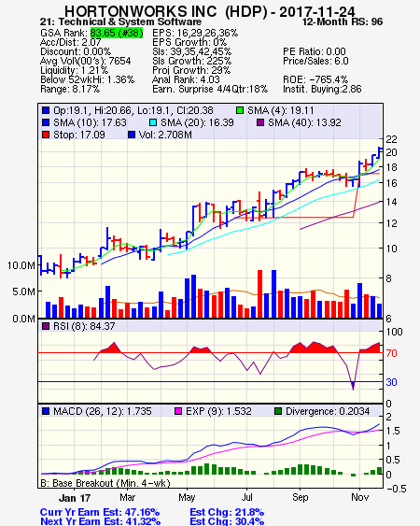420x526 pixels.
Task: Click the Earn. Surprise 4/4Qtr:18% line
Action: (210, 90)
